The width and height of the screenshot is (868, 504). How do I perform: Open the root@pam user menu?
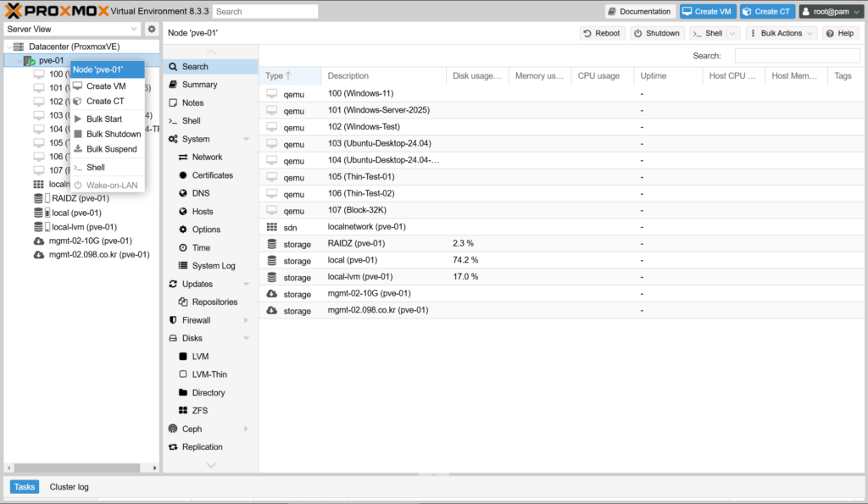tap(830, 11)
